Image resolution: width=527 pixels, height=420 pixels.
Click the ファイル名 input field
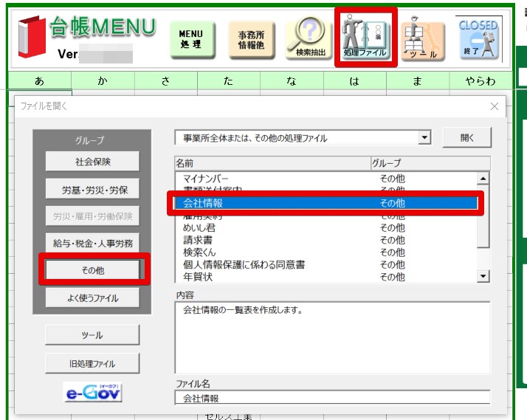coord(332,398)
